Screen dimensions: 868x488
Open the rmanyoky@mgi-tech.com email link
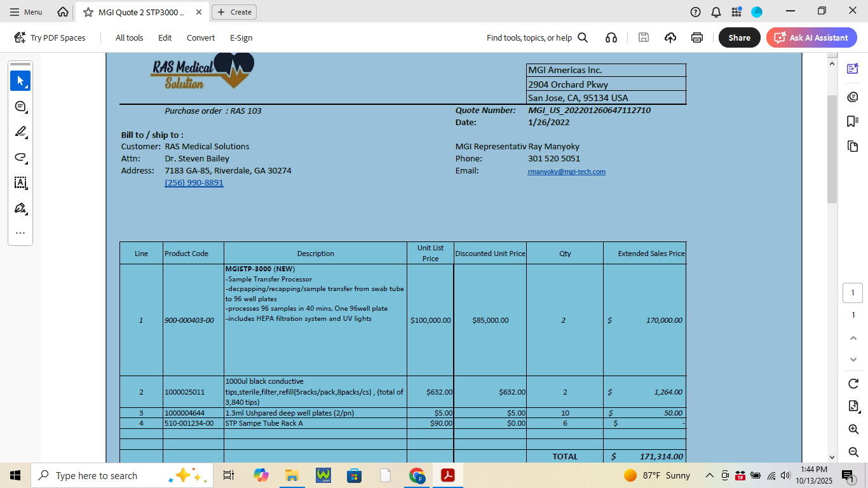click(566, 172)
